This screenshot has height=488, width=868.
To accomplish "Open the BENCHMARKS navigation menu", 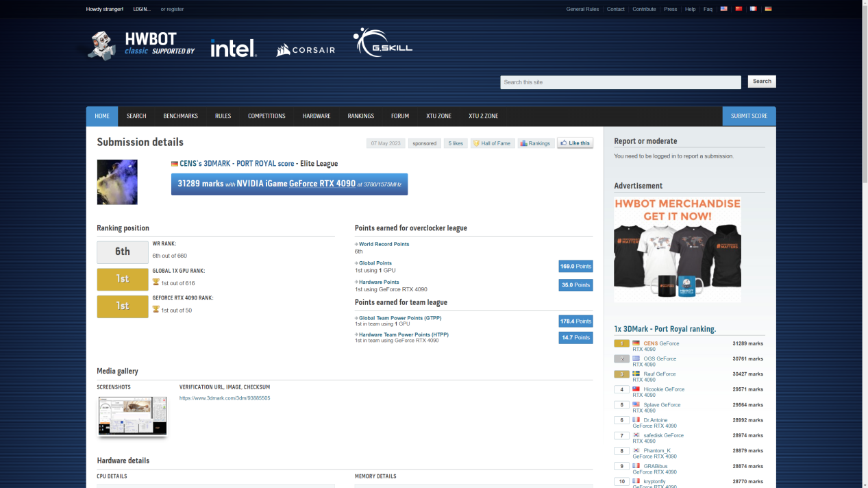I will 180,116.
